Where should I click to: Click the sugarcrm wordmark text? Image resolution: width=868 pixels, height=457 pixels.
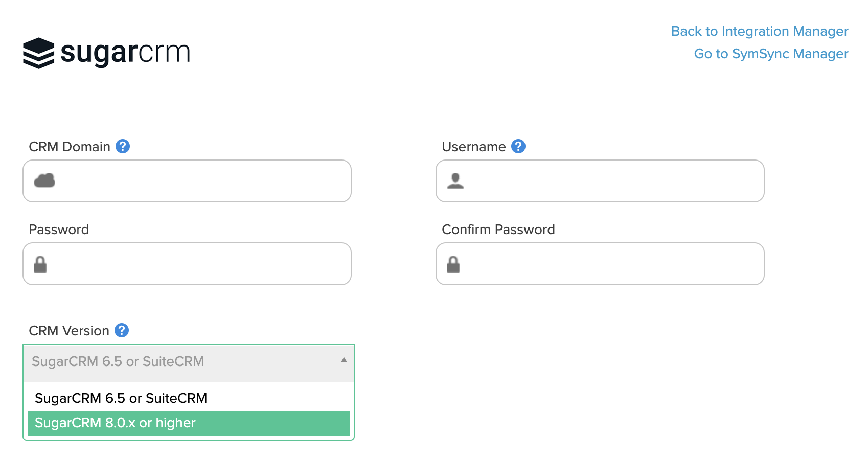pos(125,53)
